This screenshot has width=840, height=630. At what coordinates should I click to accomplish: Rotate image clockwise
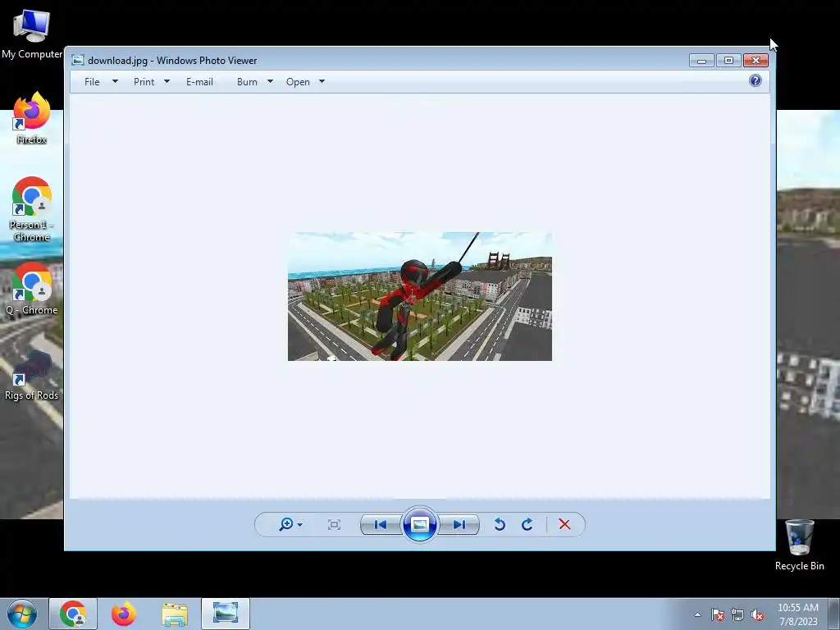pyautogui.click(x=527, y=524)
